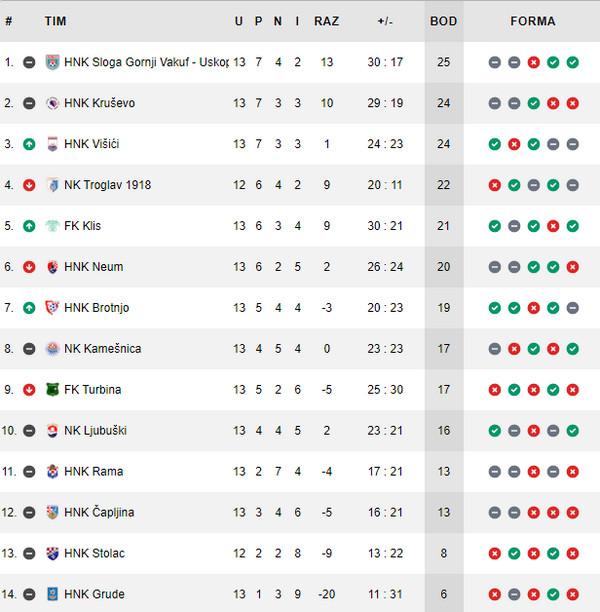The width and height of the screenshot is (600, 612).
Task: Click the green up arrow beside HNK Višići
Action: [x=29, y=144]
